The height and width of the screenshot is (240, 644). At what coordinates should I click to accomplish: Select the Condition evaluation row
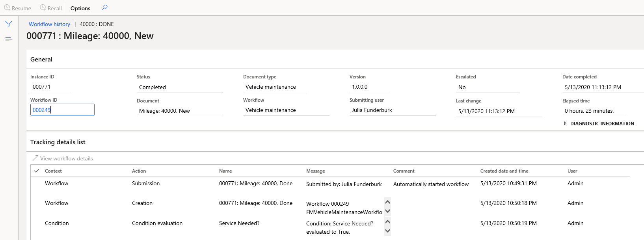point(157,223)
